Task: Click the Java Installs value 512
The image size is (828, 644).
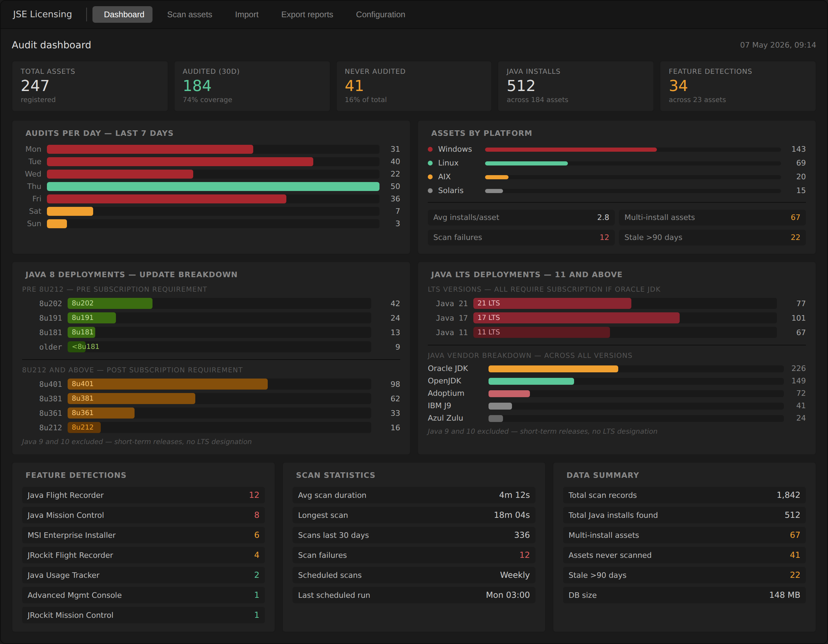Action: [x=521, y=85]
